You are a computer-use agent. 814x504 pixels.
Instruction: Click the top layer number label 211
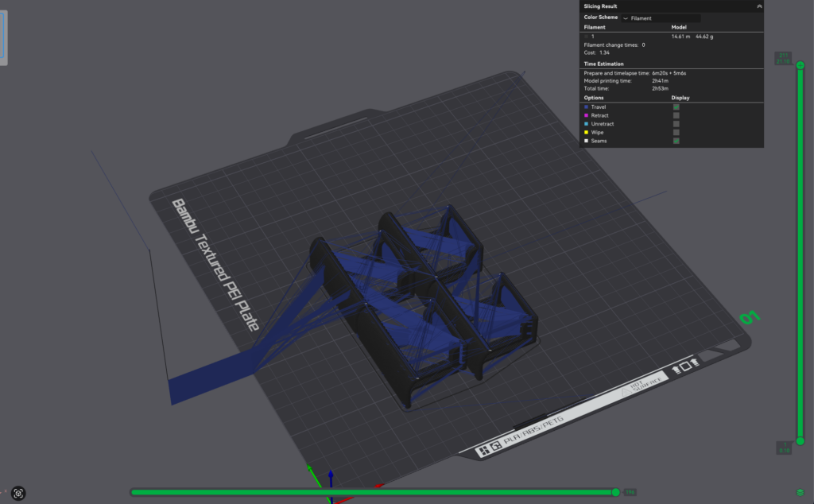(x=783, y=56)
